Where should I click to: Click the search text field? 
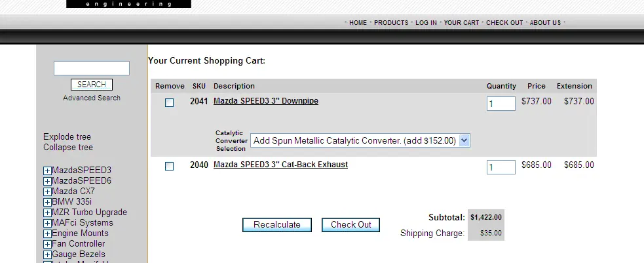92,68
